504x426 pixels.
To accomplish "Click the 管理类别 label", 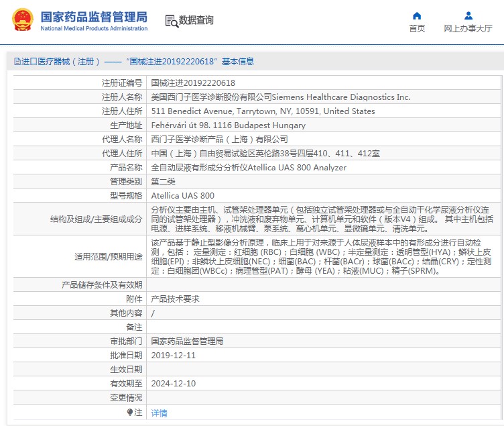I will (x=126, y=181).
